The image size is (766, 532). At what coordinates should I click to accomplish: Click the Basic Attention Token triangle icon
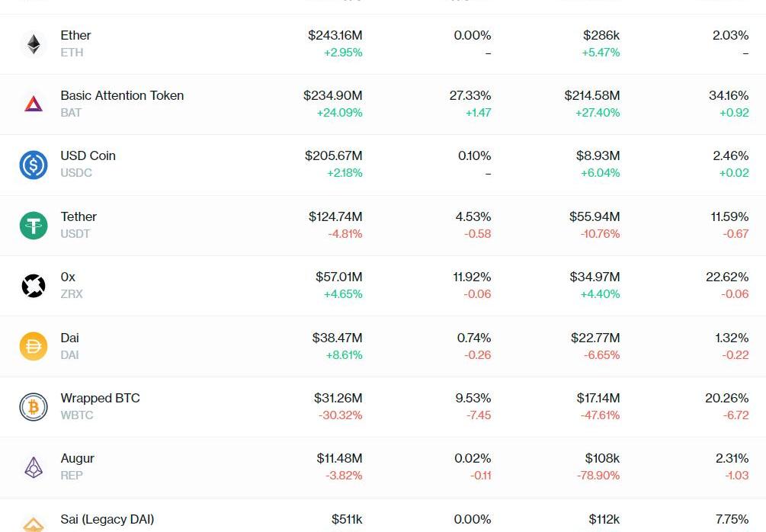[34, 104]
